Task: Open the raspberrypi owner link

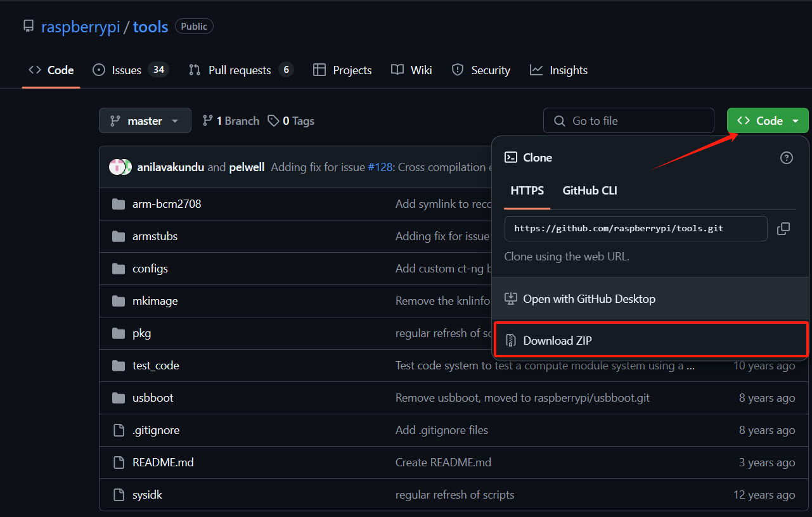Action: [x=81, y=27]
